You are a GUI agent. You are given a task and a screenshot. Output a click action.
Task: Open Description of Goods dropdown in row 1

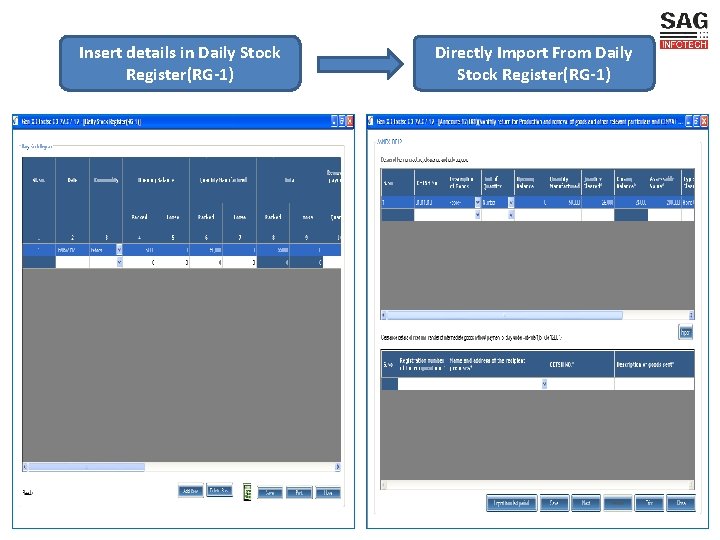[477, 202]
